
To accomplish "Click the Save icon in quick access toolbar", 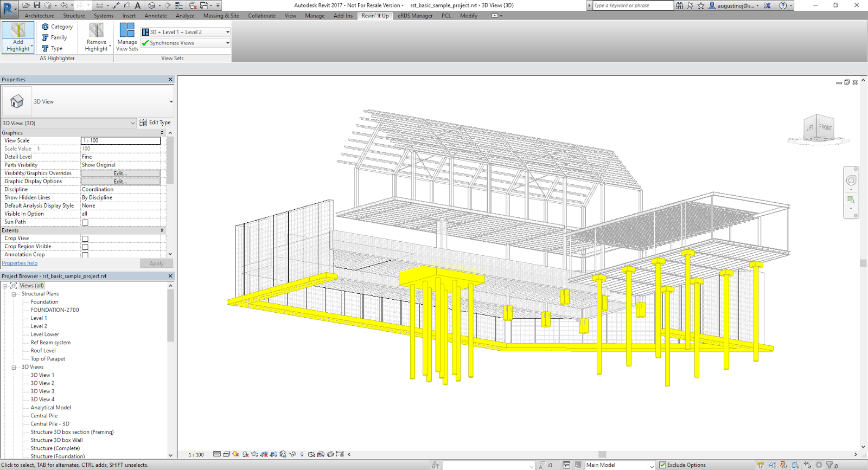I will coord(37,5).
